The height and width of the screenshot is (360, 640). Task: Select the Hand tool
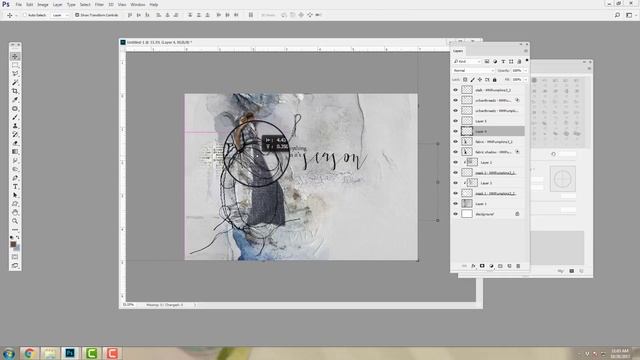click(15, 212)
